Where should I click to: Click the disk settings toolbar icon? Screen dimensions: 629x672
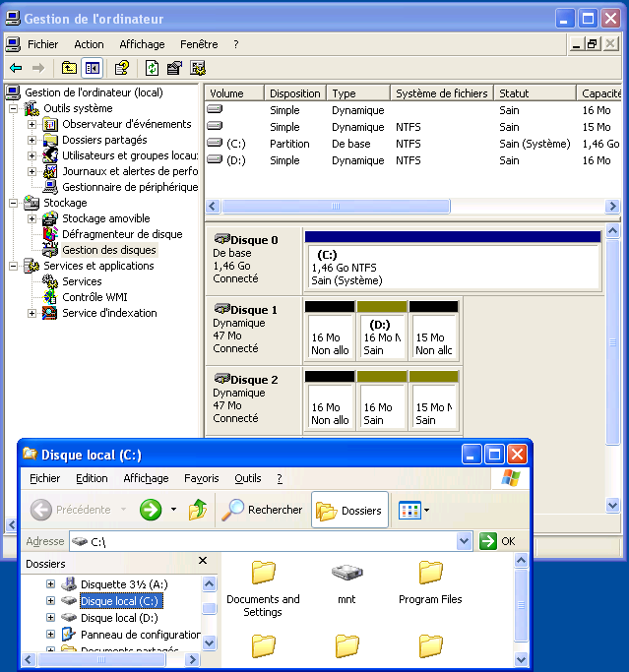[198, 68]
